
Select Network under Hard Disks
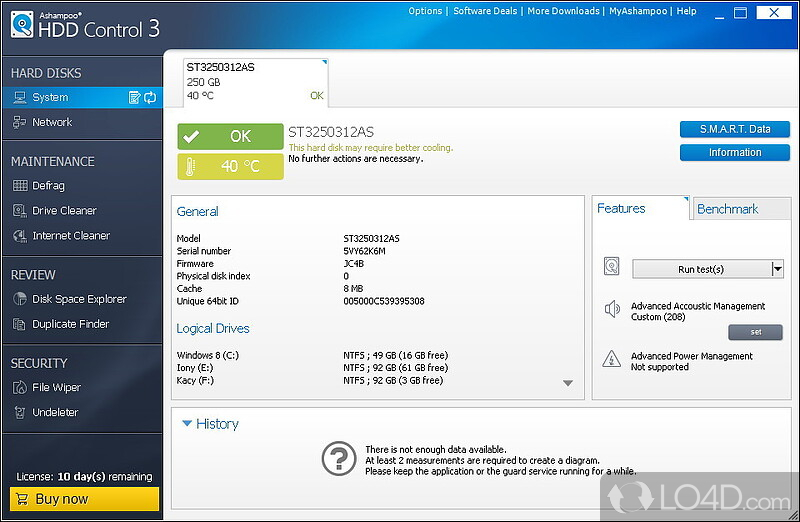point(52,122)
